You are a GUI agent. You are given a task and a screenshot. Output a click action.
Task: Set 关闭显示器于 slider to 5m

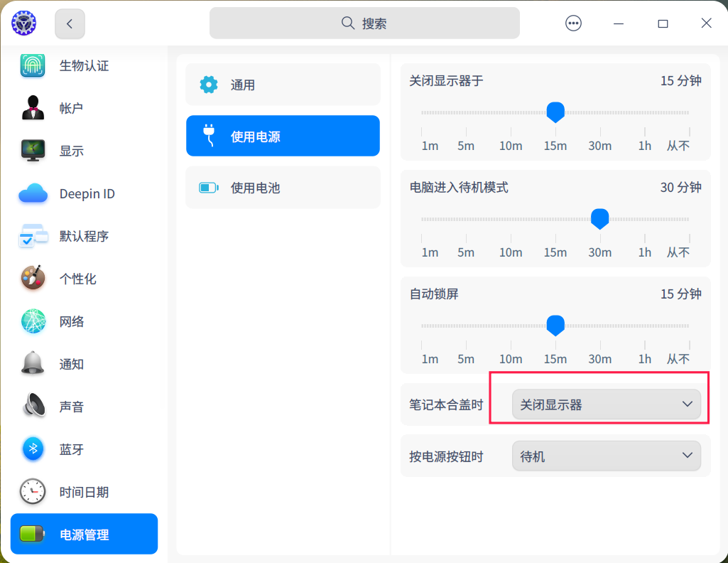click(x=466, y=112)
